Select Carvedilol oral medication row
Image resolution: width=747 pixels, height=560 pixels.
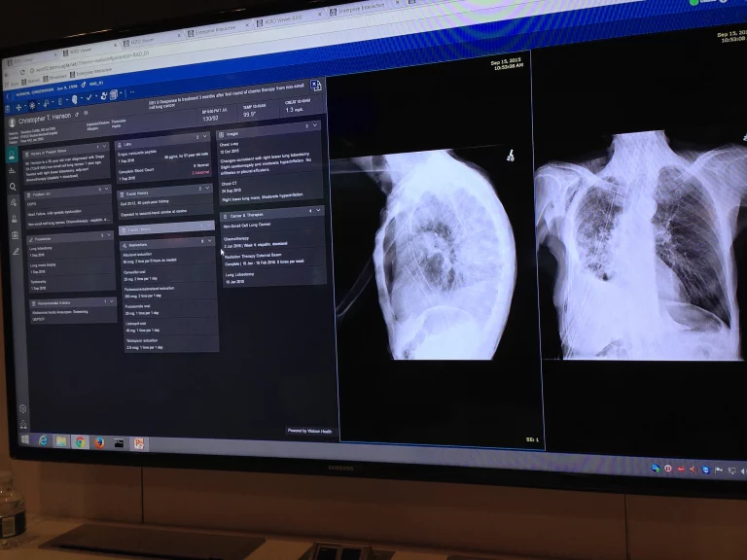pos(168,275)
